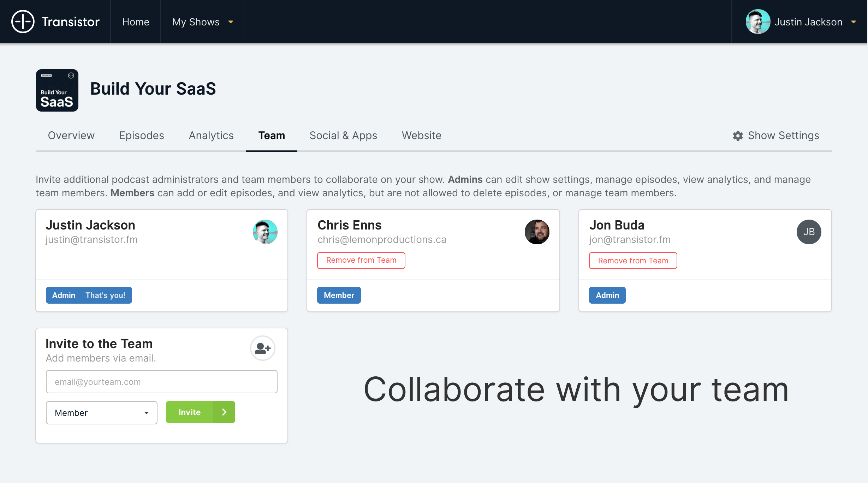Image resolution: width=868 pixels, height=483 pixels.
Task: Click the Build Your SaaS podcast artwork
Action: [57, 90]
